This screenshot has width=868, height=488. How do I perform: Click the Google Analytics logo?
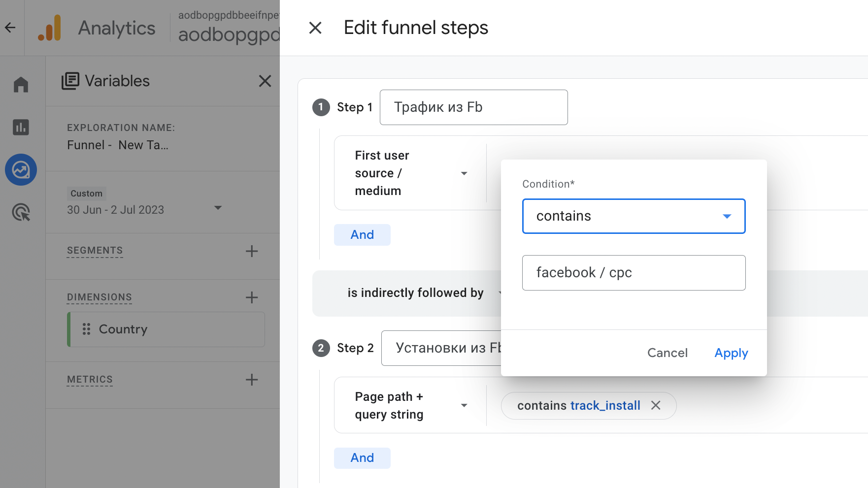point(50,28)
